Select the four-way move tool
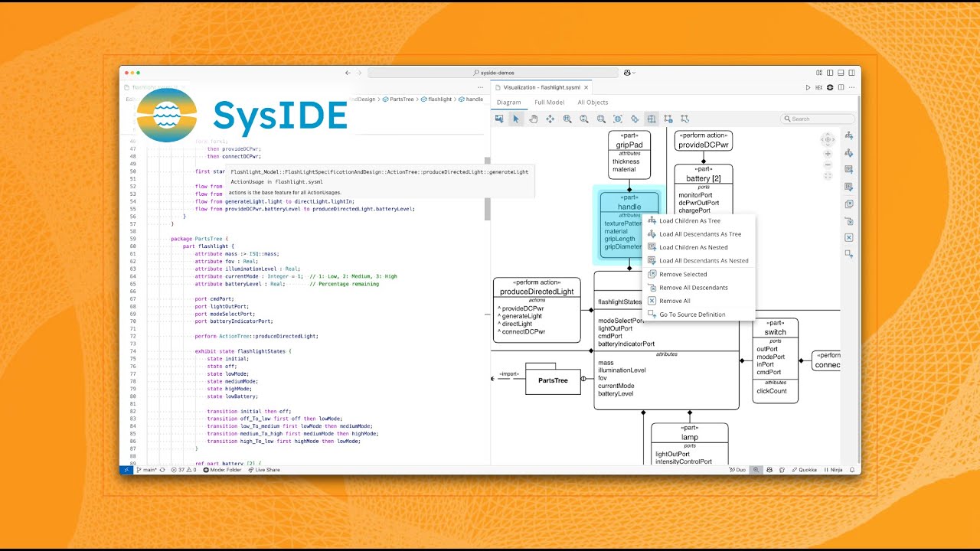This screenshot has width=980, height=551. point(550,119)
